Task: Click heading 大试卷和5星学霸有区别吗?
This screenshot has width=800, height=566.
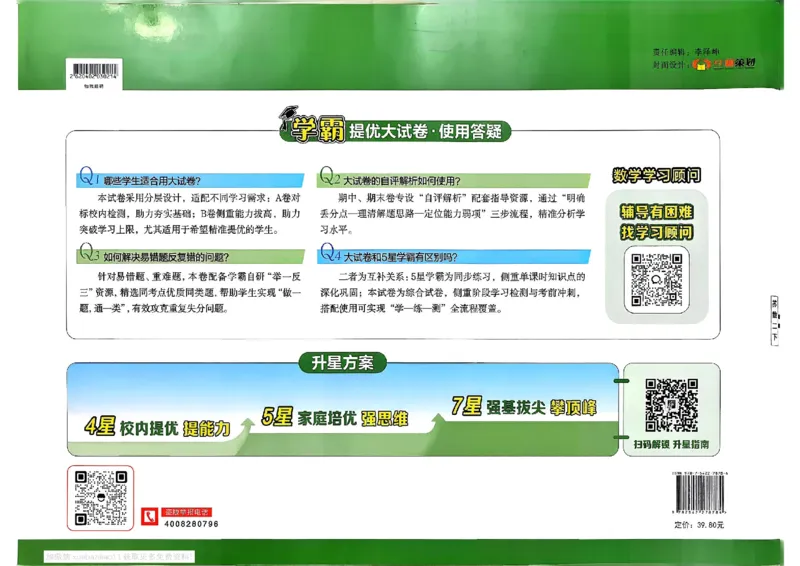Action: (401, 257)
